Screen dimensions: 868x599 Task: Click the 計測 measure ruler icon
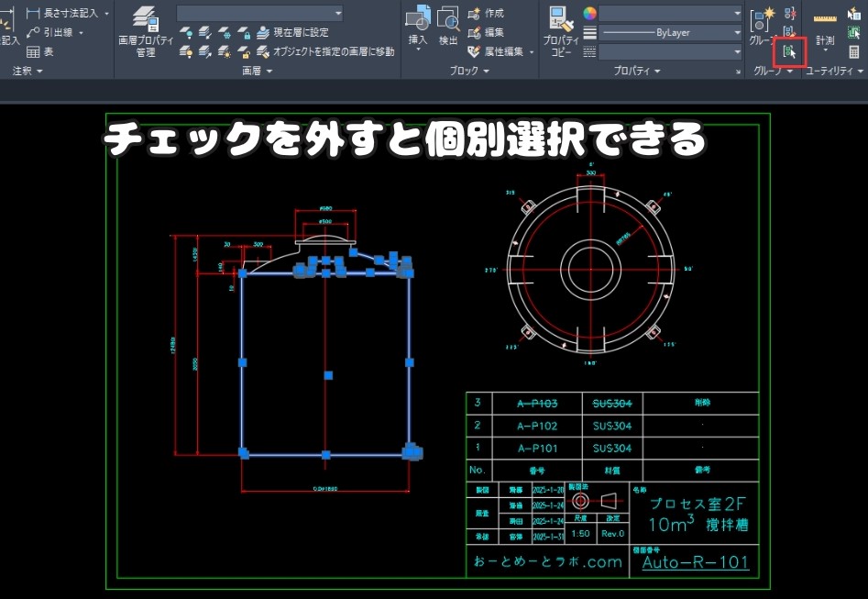pos(825,20)
